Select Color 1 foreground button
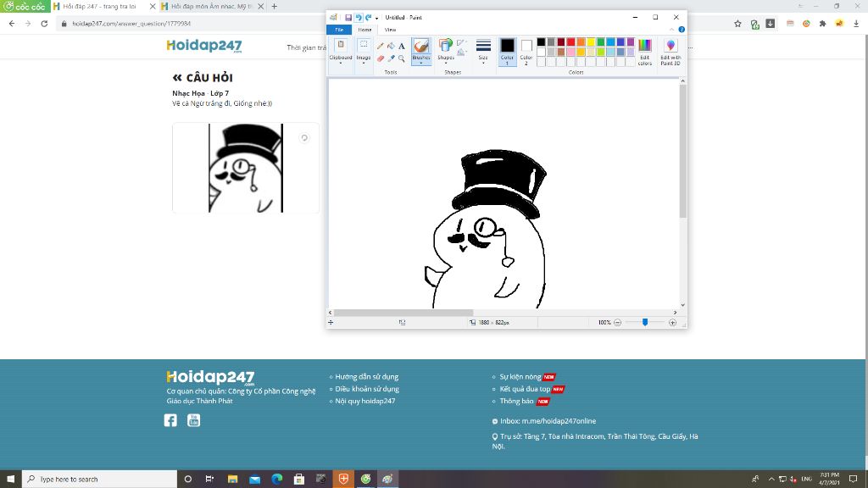Viewport: 868px width, 488px height. coord(507,52)
